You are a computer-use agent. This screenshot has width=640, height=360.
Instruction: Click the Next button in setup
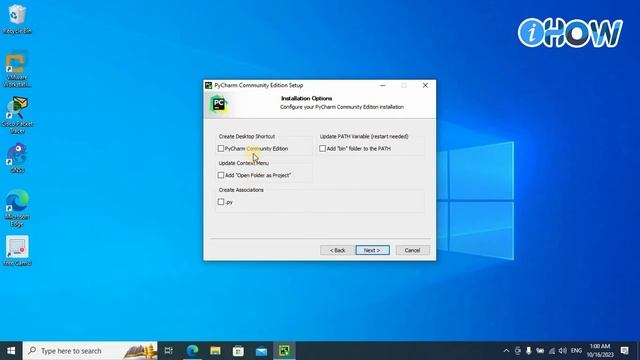(372, 250)
